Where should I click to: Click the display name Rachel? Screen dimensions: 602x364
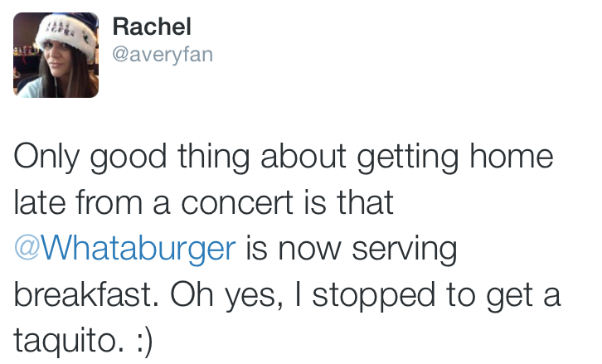(152, 27)
